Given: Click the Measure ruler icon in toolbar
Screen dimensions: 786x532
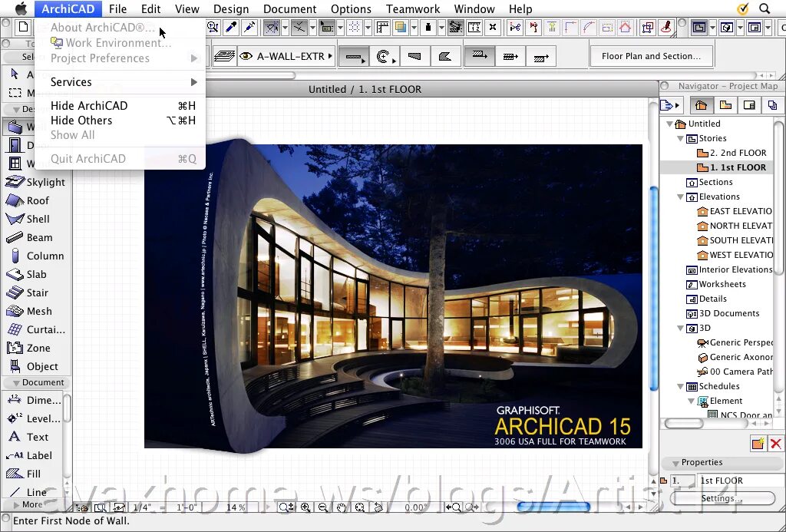Looking at the screenshot, I should coord(474,27).
